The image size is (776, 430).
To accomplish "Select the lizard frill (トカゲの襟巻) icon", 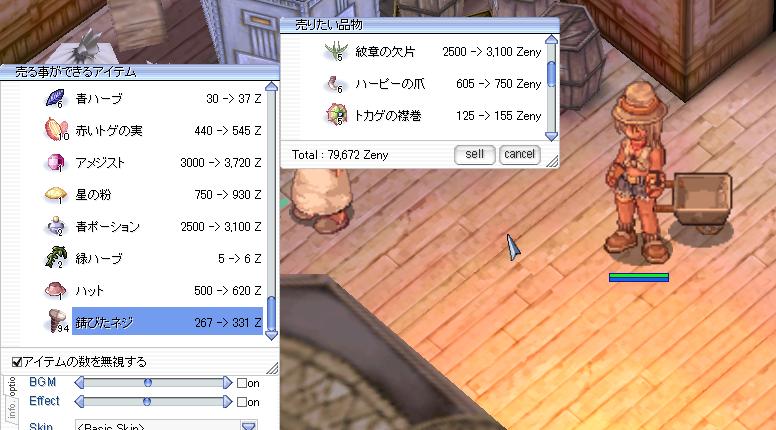I will tap(337, 114).
